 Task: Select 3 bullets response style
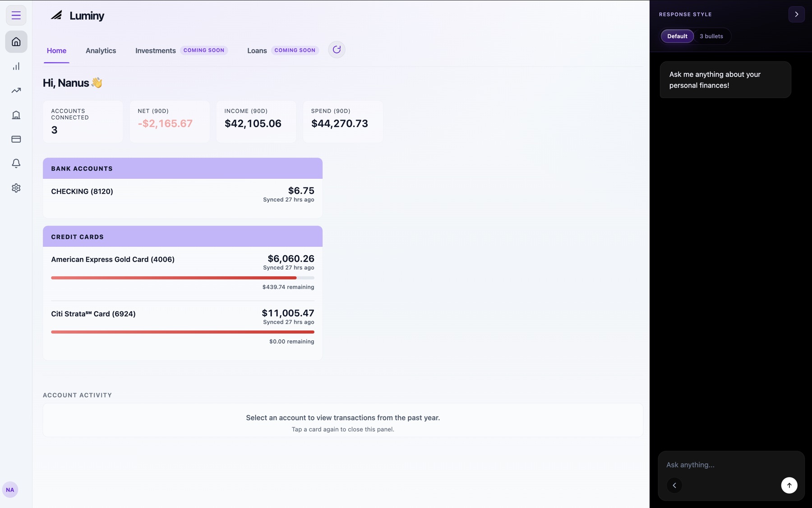pyautogui.click(x=711, y=36)
